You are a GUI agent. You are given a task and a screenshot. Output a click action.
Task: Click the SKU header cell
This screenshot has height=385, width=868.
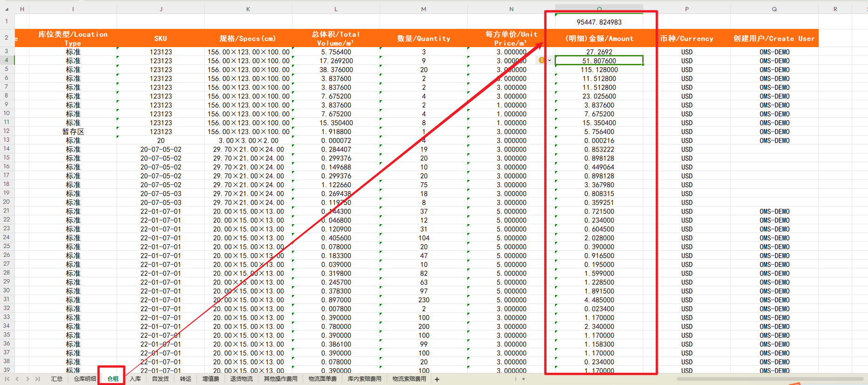(161, 38)
